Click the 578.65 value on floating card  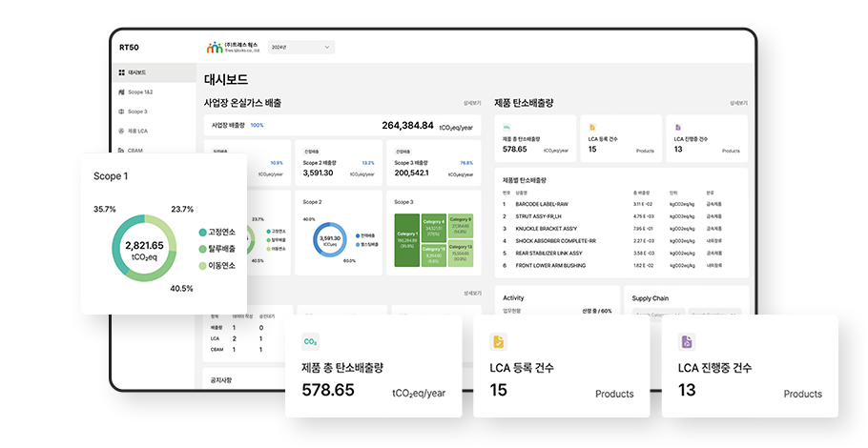coord(328,390)
